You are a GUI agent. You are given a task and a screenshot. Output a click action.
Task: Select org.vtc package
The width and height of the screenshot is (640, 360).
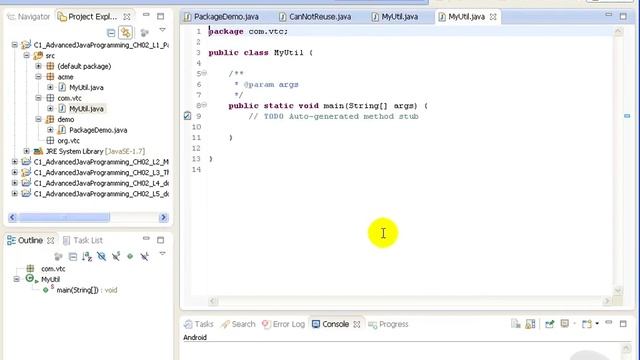pyautogui.click(x=68, y=140)
